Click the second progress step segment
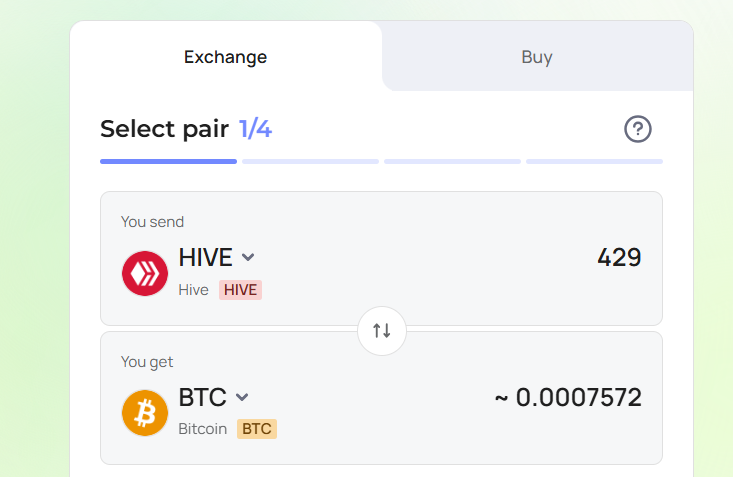This screenshot has width=733, height=477. pyautogui.click(x=310, y=161)
